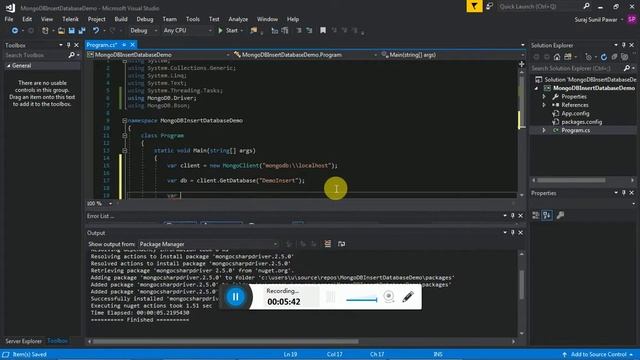Screen dimensions: 640x360
Task: Click the Save All toolbar icon
Action: [x=82, y=31]
